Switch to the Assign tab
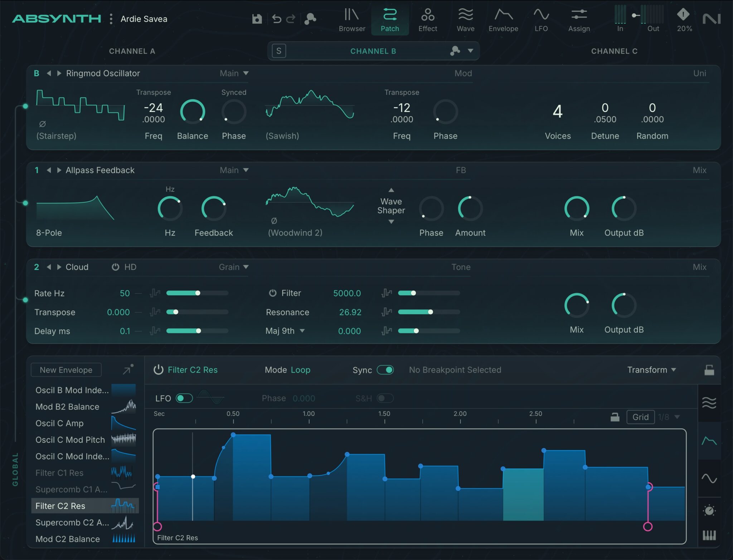 click(x=579, y=20)
